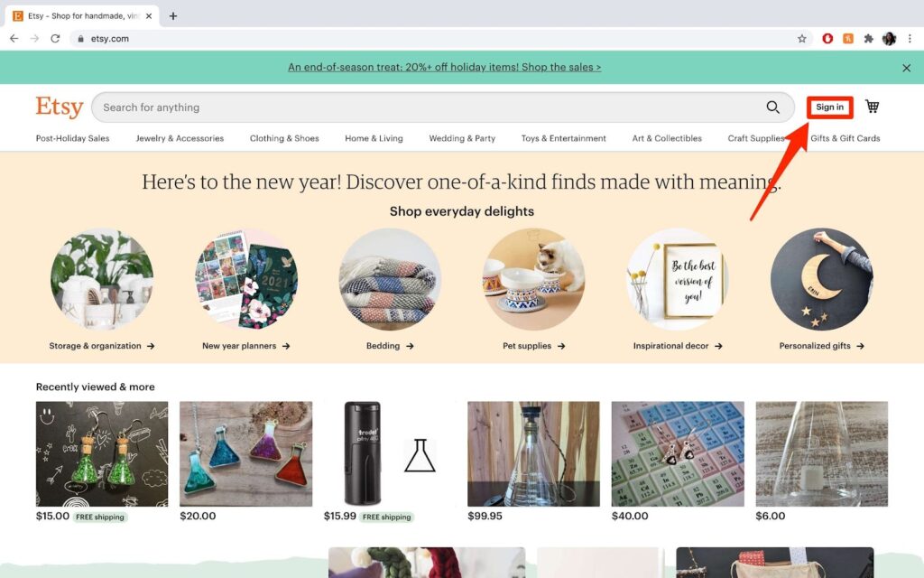View the $99.95 flask lamp listing
Screen dimensions: 924x578
533,453
